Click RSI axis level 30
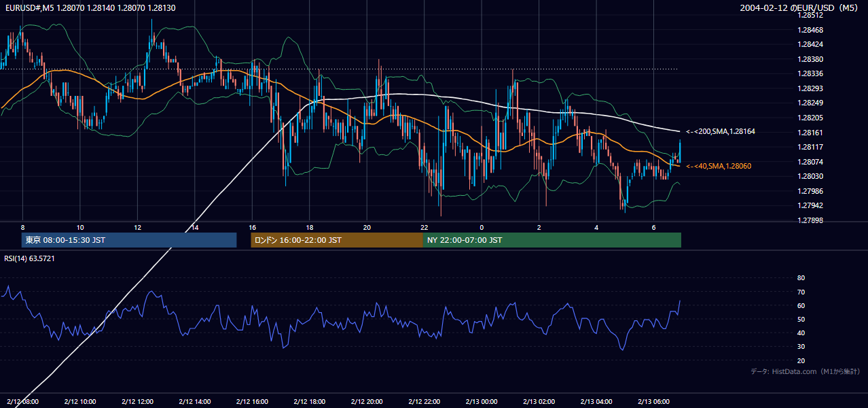868x408 pixels. tap(801, 347)
